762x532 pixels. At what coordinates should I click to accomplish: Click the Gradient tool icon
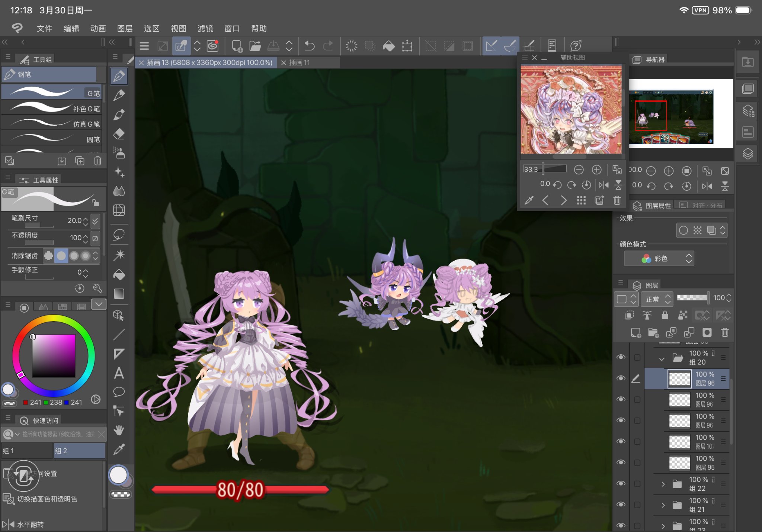[119, 294]
